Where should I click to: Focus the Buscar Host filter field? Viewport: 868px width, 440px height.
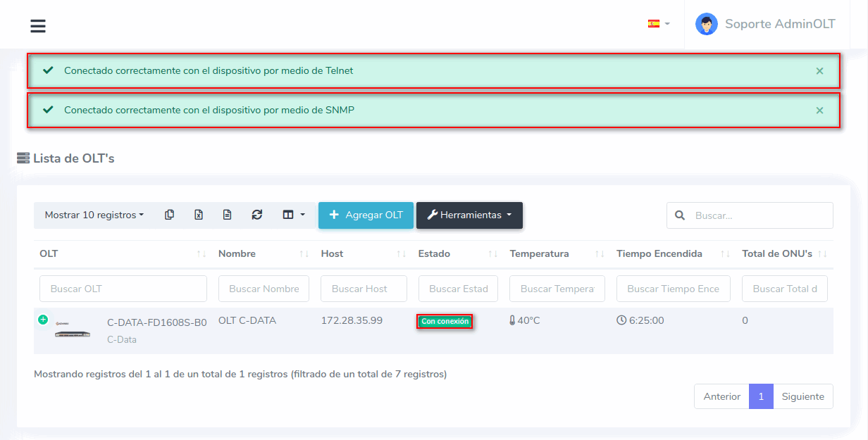click(x=364, y=289)
